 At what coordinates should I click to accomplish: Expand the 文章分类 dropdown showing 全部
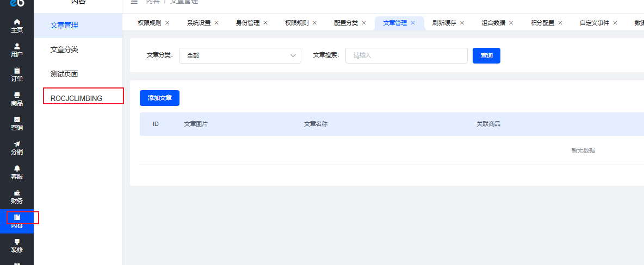[x=240, y=55]
